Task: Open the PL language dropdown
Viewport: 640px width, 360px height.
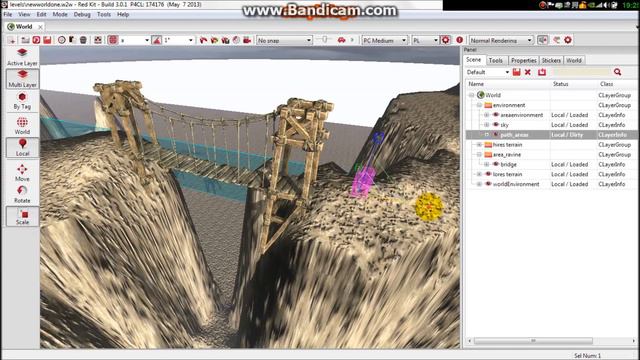Action: coord(425,40)
